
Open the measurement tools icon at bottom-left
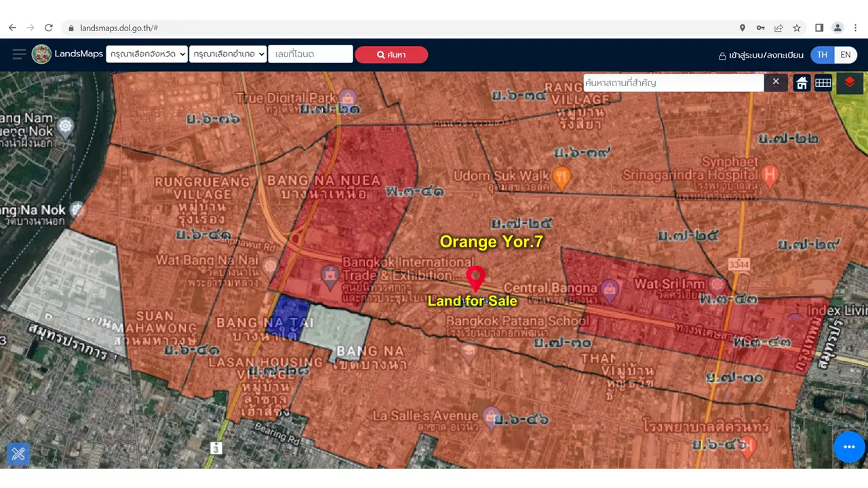point(18,453)
